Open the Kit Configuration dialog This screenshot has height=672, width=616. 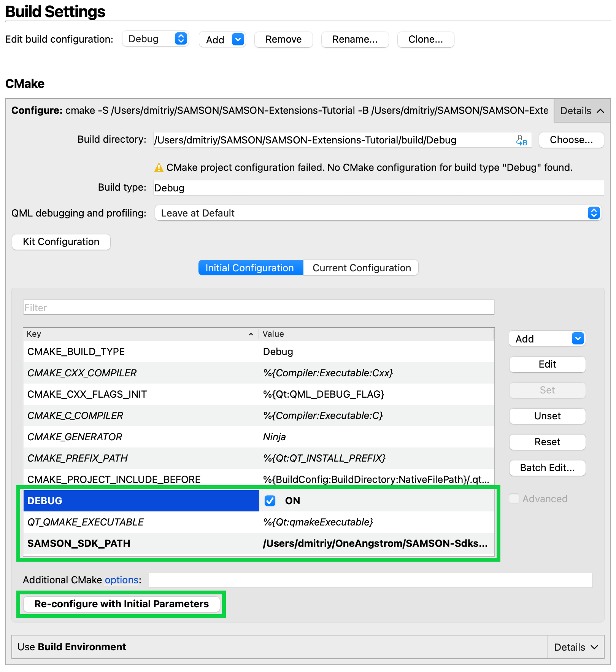(61, 242)
